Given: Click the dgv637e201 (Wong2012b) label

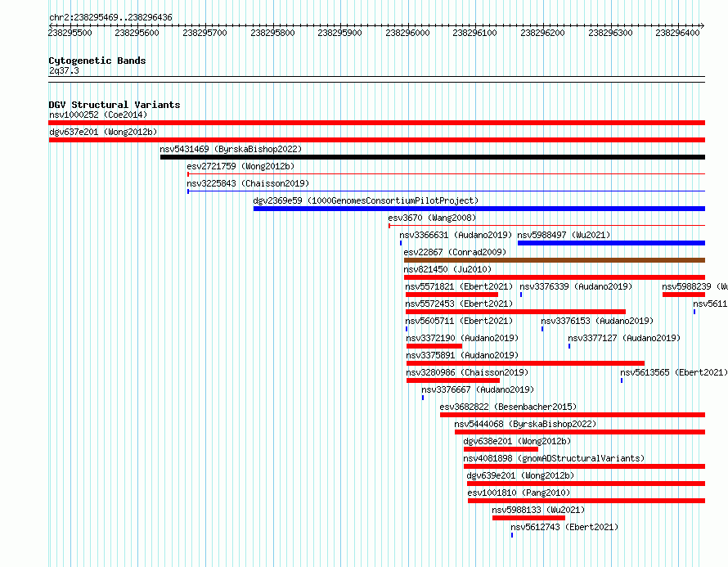Looking at the screenshot, I should tap(103, 132).
